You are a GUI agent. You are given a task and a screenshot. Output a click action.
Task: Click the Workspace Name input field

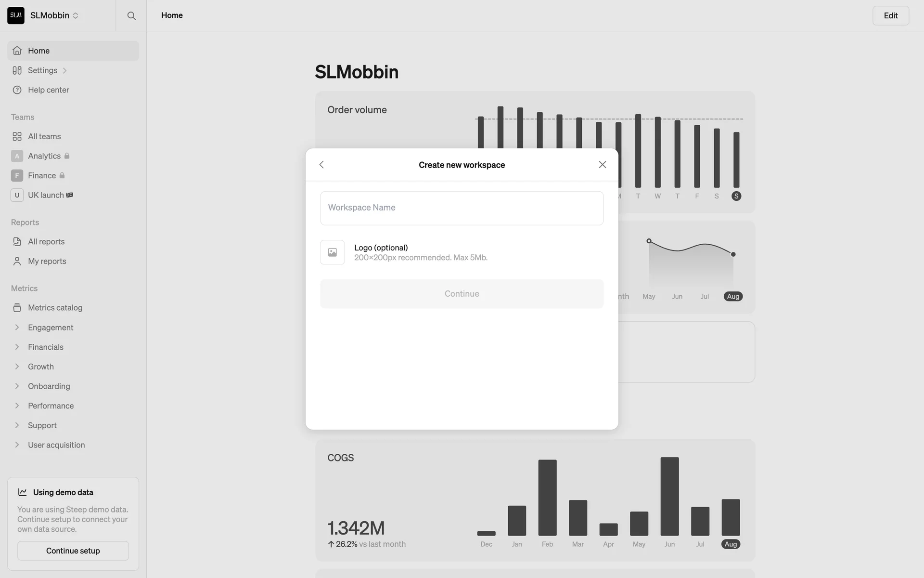coord(462,208)
